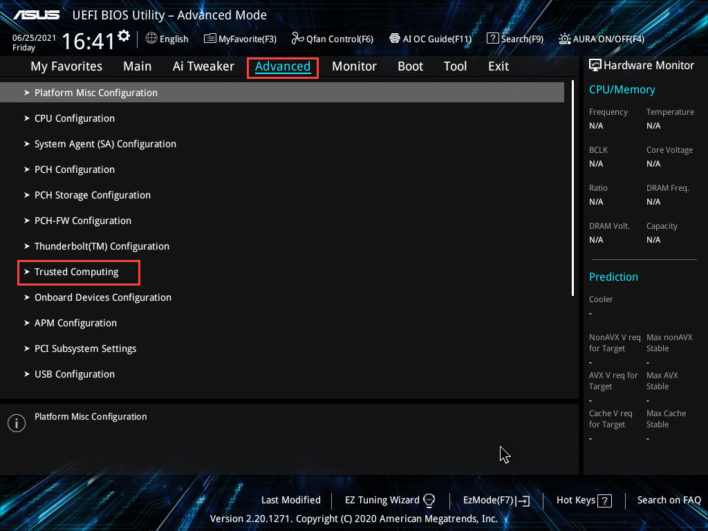708x531 pixels.
Task: Click the Hot Keys question mark icon
Action: 604,500
